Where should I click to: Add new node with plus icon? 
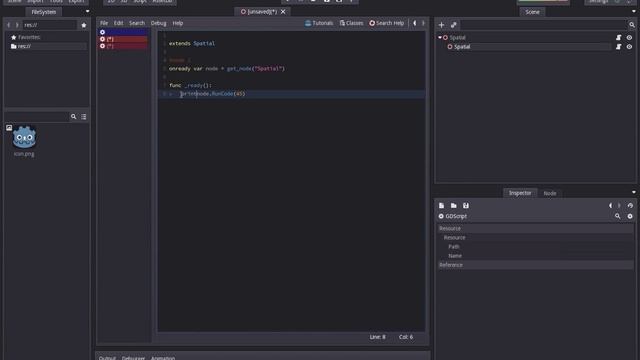[x=441, y=25]
